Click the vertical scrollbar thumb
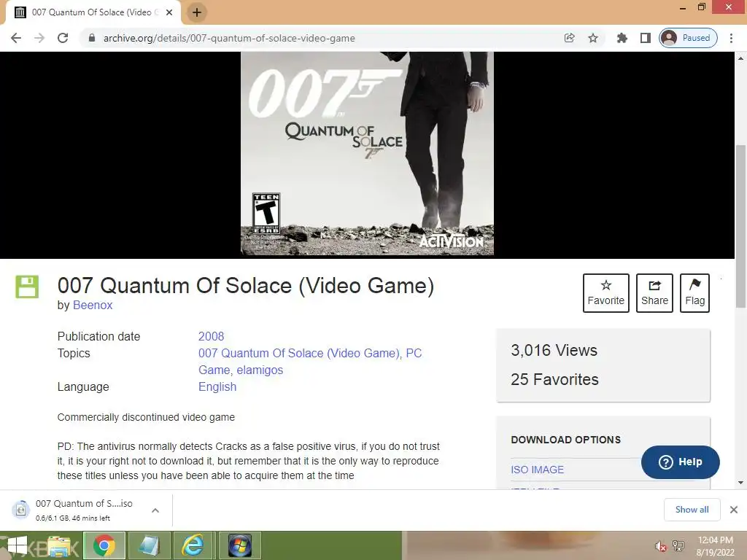Viewport: 747px width, 560px height. pyautogui.click(x=740, y=226)
